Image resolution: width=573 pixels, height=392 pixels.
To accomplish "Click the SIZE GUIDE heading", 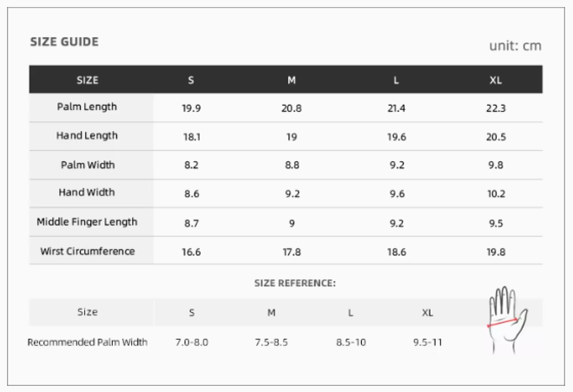I will point(64,42).
